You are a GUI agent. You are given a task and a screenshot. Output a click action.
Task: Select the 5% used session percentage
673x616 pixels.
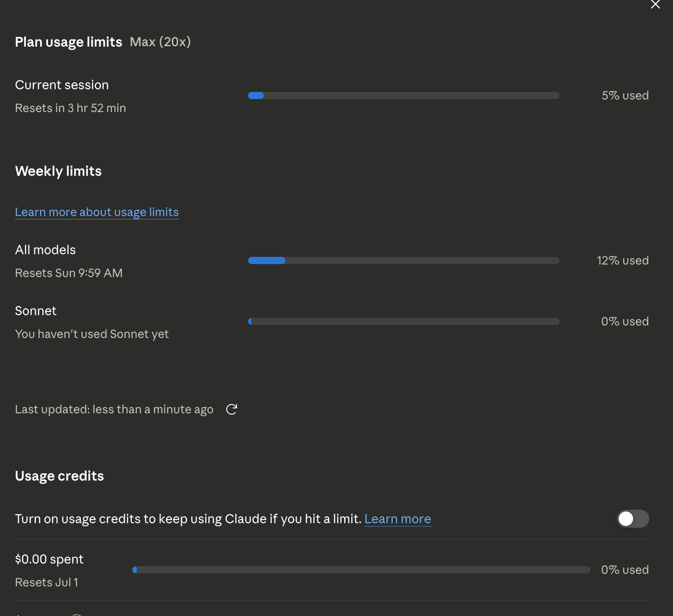(625, 95)
